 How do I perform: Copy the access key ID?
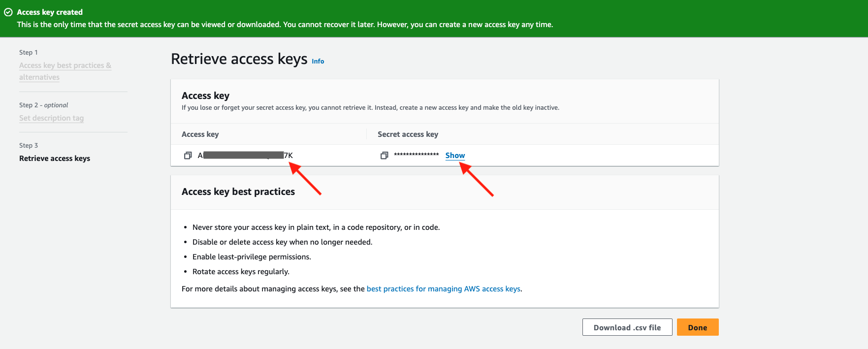(x=188, y=156)
